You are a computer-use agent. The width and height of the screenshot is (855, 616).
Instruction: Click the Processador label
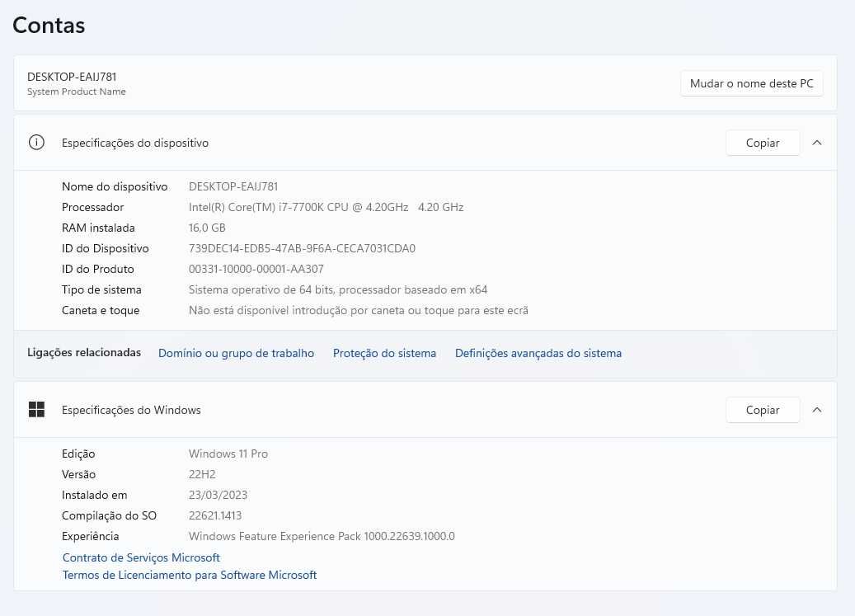pos(92,207)
